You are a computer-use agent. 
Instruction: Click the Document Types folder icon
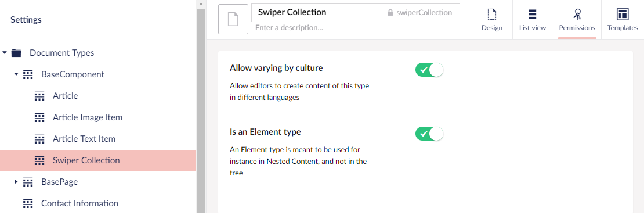pyautogui.click(x=16, y=53)
